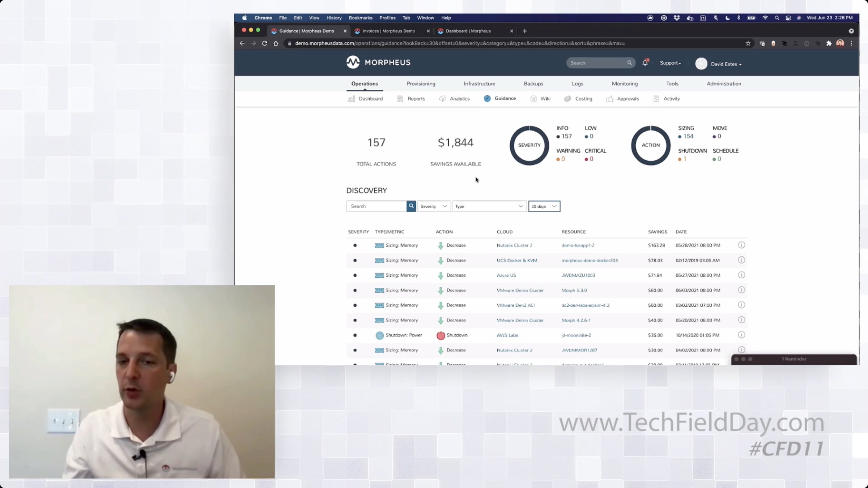Click the browser address bar URL
The image size is (868, 488).
[460, 43]
